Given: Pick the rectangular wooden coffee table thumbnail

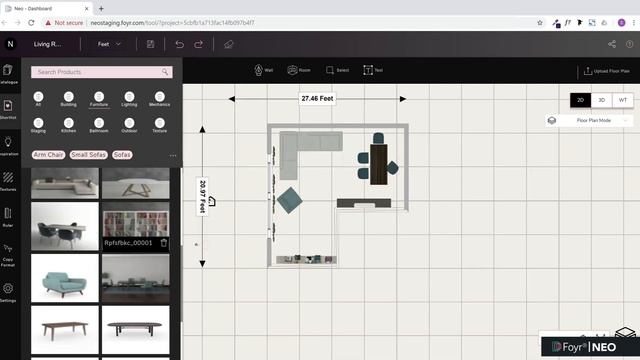Looking at the screenshot, I should point(65,330).
